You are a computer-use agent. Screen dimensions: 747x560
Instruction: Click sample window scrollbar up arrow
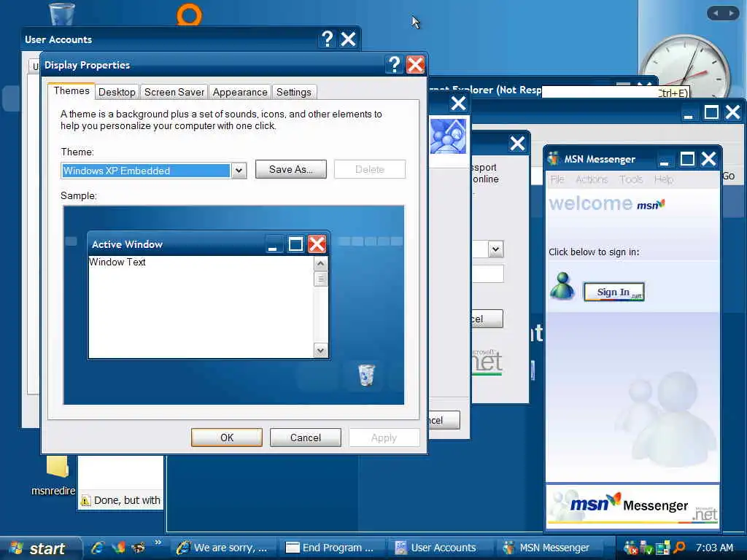[x=321, y=264]
